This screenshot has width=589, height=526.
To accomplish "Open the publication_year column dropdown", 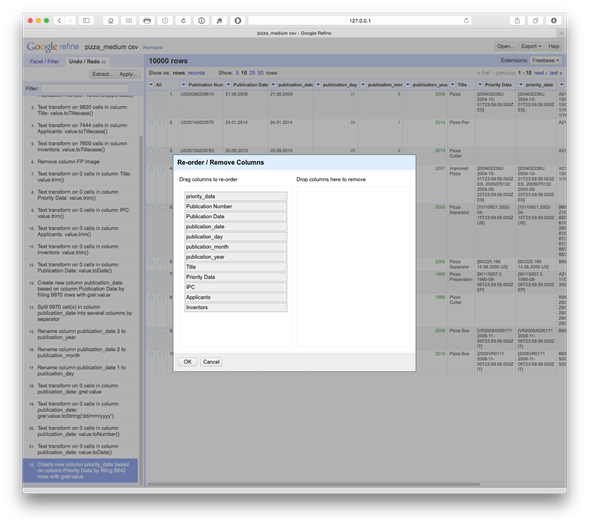I will pyautogui.click(x=408, y=85).
